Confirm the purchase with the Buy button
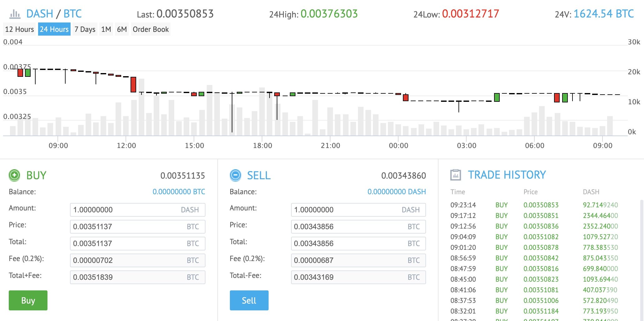 (28, 300)
